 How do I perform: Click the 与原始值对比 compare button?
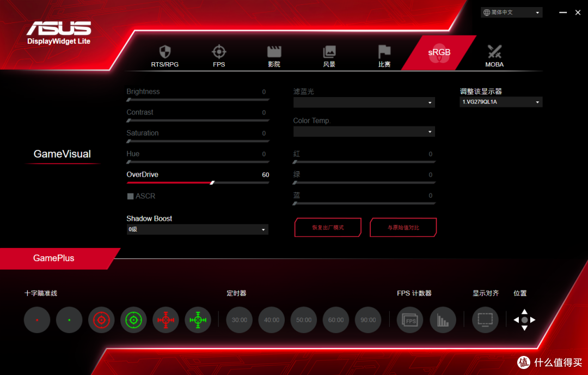[403, 227]
